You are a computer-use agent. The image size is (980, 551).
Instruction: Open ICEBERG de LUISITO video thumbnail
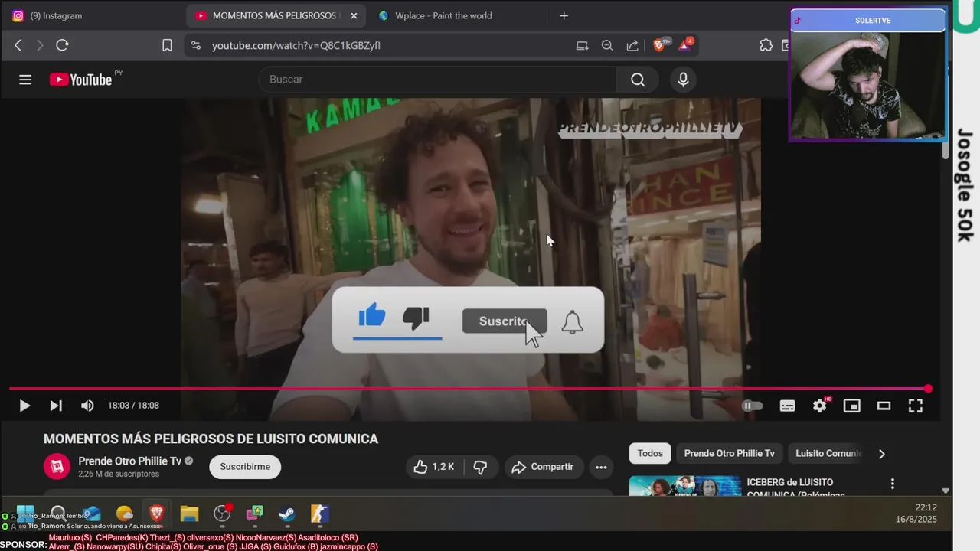coord(685,486)
